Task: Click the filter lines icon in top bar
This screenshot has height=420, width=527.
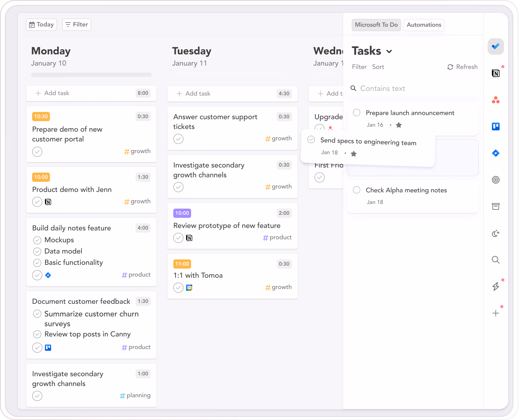Action: (x=68, y=25)
